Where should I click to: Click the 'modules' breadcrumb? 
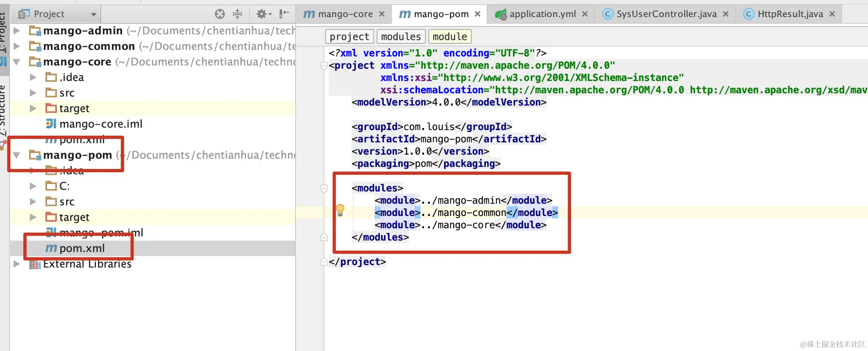(x=401, y=37)
